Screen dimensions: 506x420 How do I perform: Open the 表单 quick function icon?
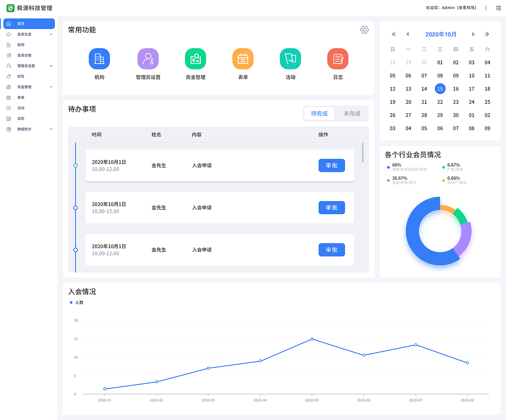tap(243, 58)
